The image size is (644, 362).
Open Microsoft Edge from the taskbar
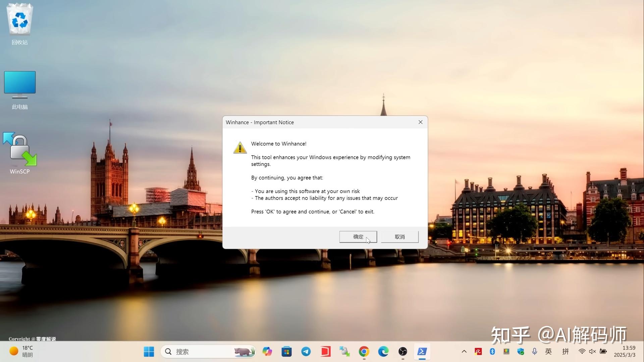tap(383, 351)
